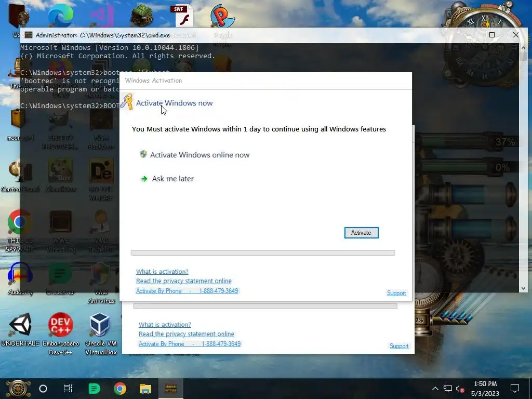Screen dimensions: 532x399
Task: Choose Activate Windows online now option
Action: click(199, 155)
